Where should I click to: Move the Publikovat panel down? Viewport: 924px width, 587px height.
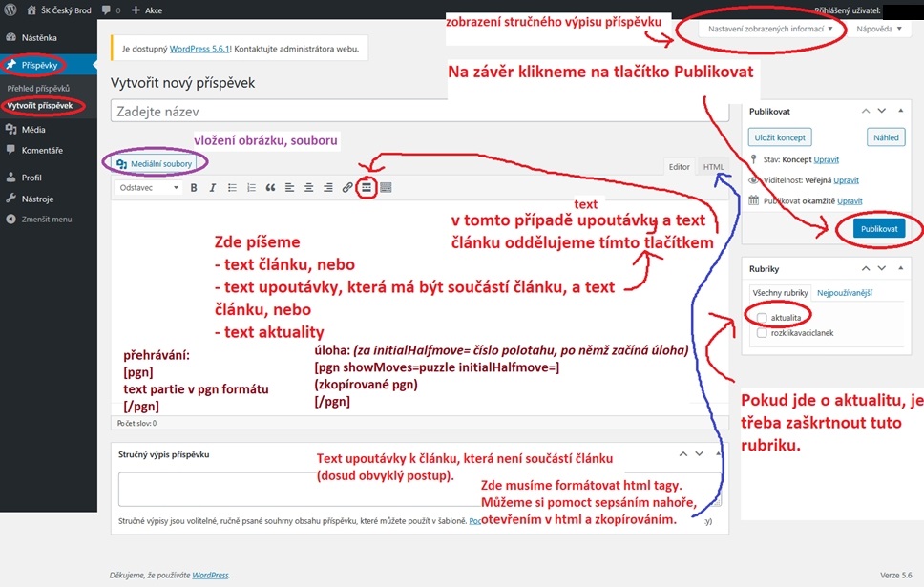pos(882,111)
